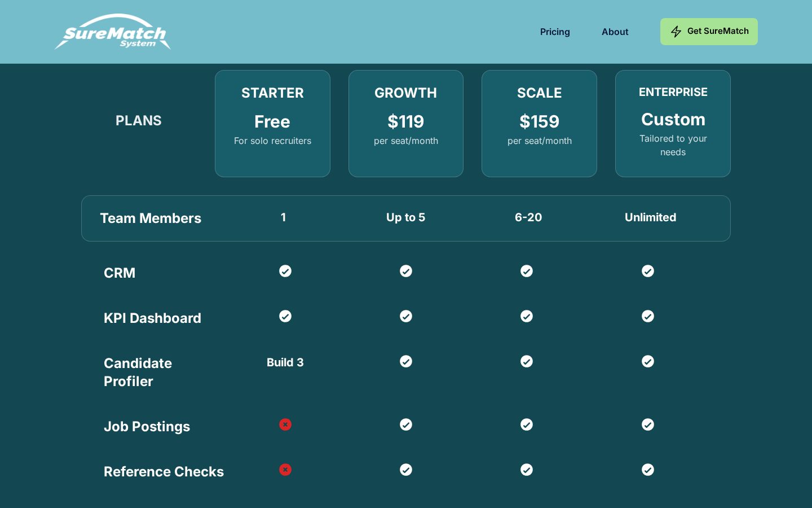This screenshot has width=812, height=508.
Task: Click Reference Checks checkmark under Scale
Action: [527, 470]
